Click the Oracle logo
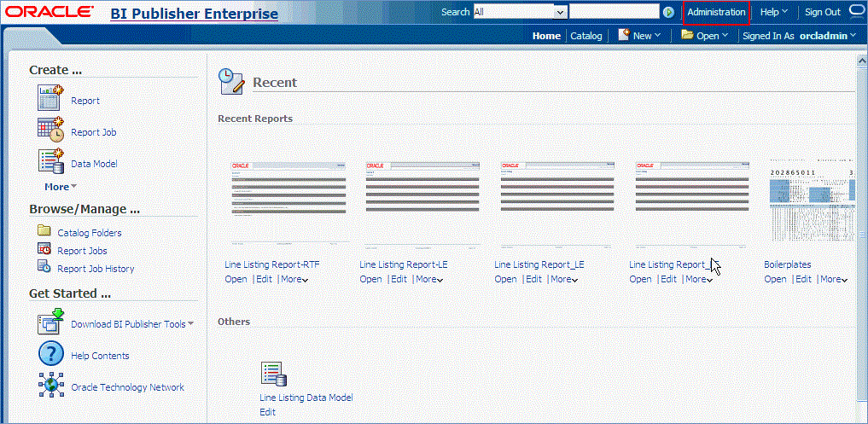Image resolution: width=868 pixels, height=424 pixels. coord(50,12)
